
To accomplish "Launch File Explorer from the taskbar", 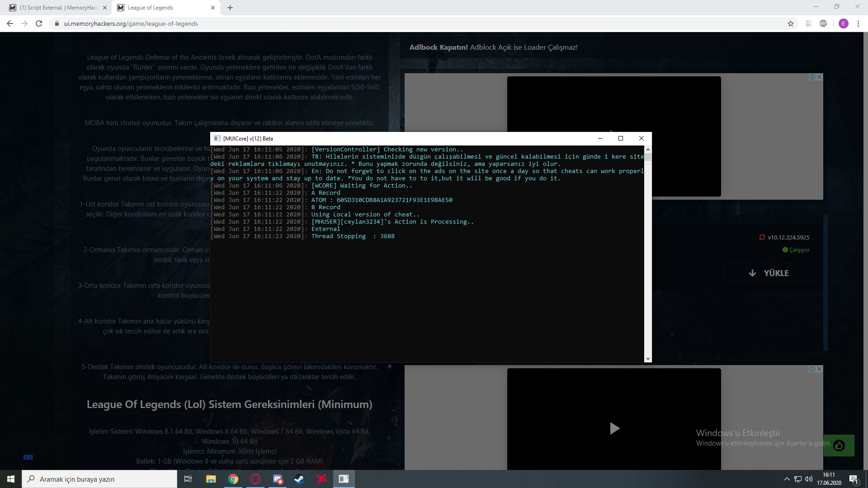I will [x=211, y=479].
